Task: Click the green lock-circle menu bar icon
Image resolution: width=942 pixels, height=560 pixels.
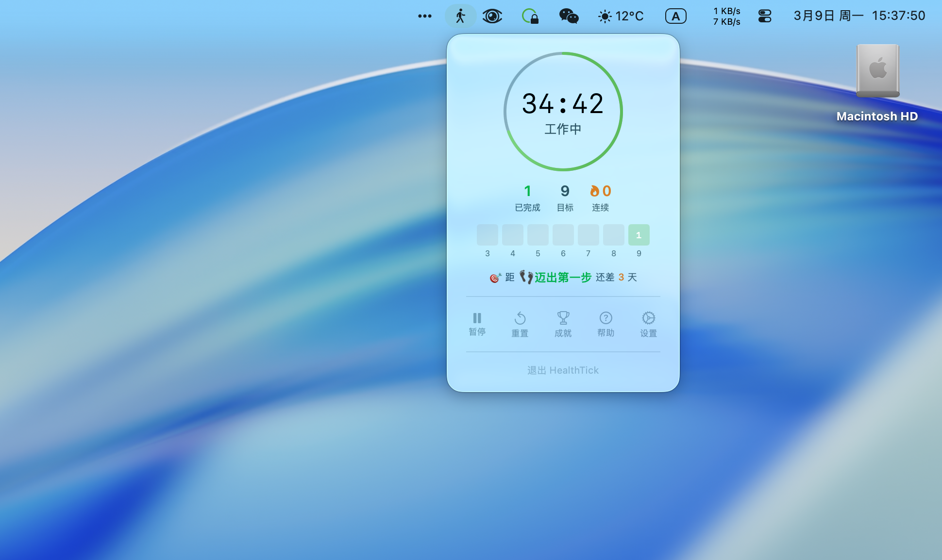Action: (x=530, y=16)
